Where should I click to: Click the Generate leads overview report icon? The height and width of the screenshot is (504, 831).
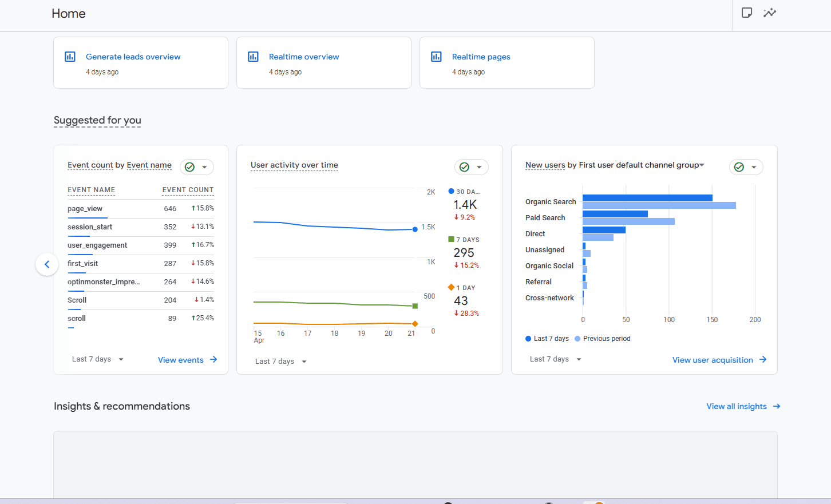70,57
